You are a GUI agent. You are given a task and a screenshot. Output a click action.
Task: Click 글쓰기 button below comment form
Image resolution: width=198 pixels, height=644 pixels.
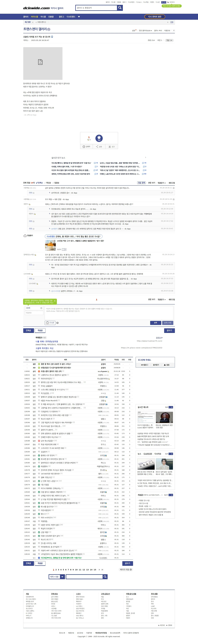pyautogui.click(x=170, y=331)
